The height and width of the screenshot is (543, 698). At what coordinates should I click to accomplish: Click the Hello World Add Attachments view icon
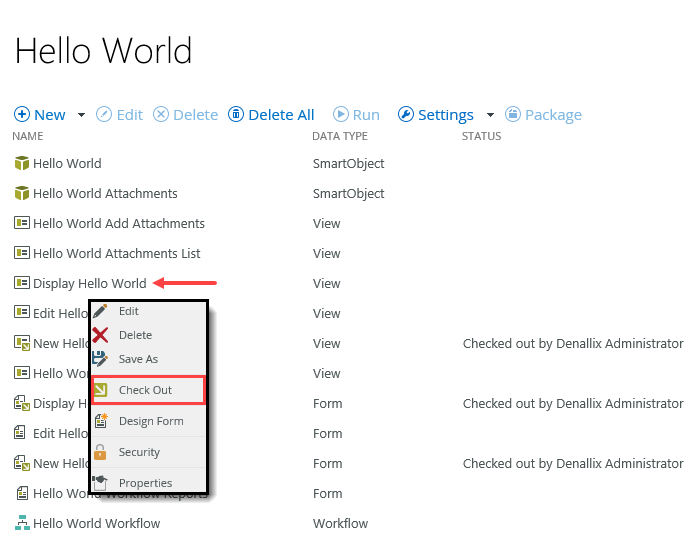22,223
